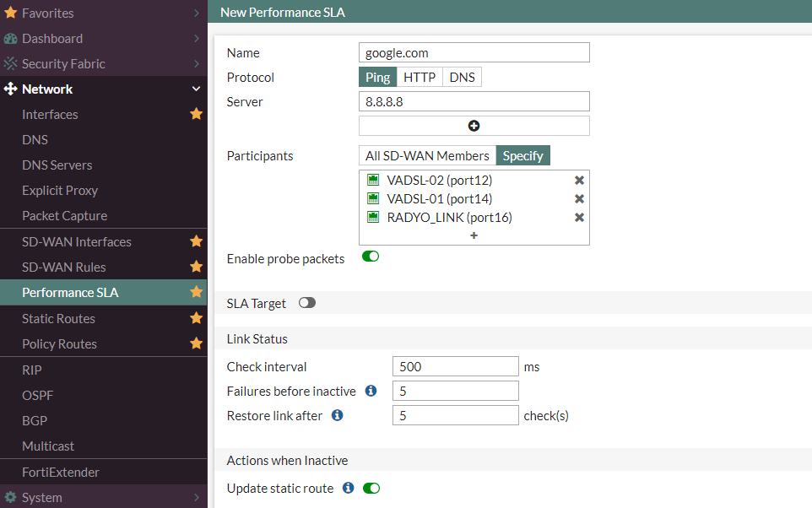Screen dimensions: 812x508
Task: Open the Packet Capture page
Action: tap(65, 216)
